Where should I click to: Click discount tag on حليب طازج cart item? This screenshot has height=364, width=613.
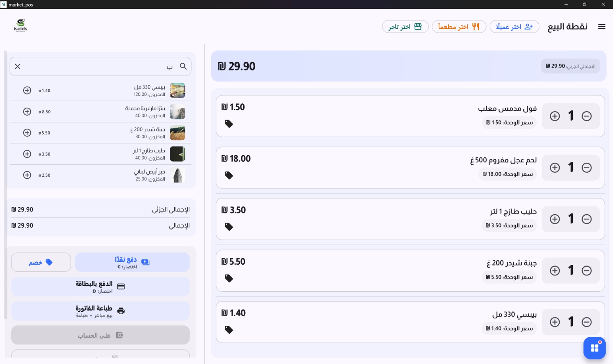229,227
